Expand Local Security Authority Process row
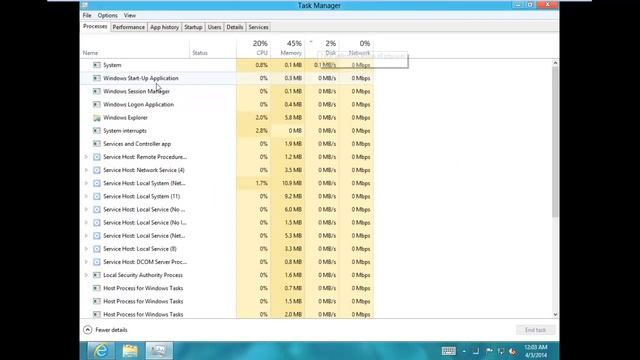The width and height of the screenshot is (640, 360). tap(86, 275)
